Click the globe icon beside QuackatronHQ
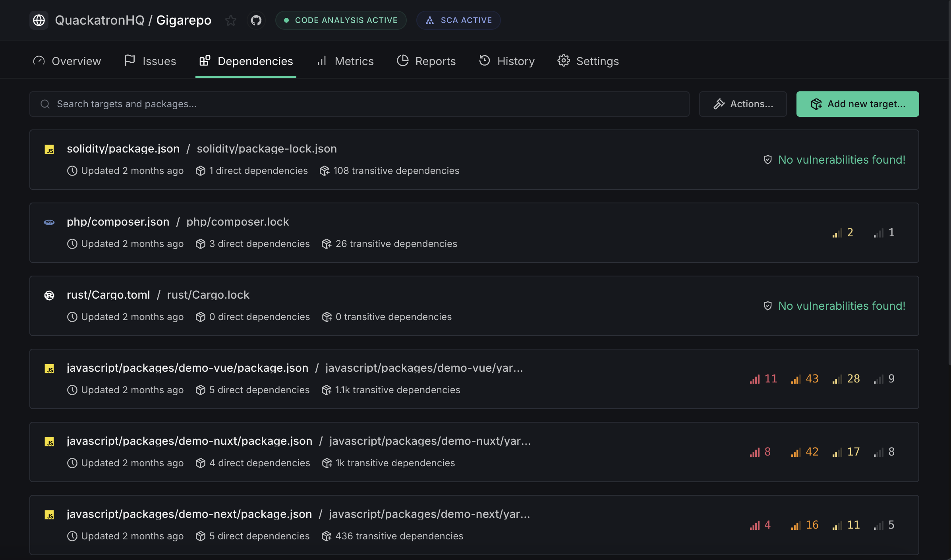951x560 pixels. point(39,20)
